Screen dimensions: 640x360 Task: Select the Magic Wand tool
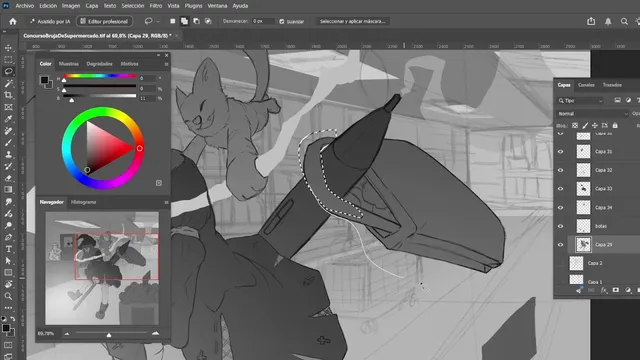click(8, 83)
